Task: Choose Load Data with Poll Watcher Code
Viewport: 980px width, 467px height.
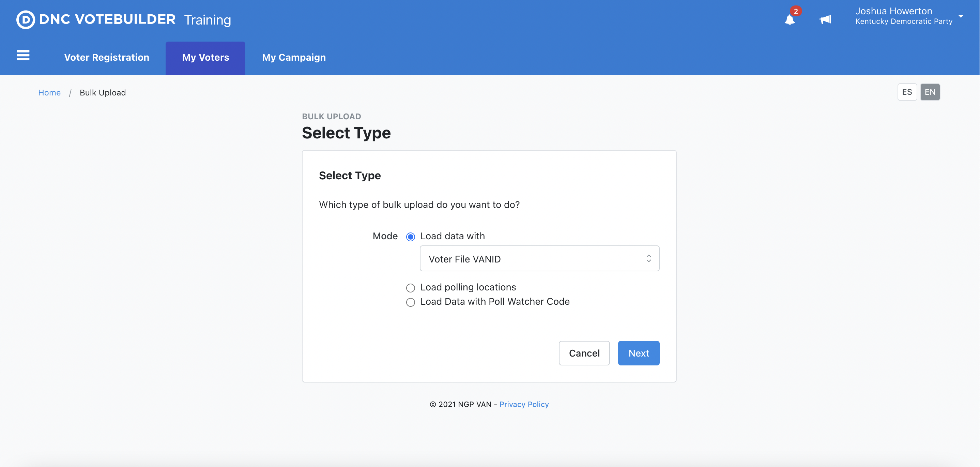Action: 410,302
